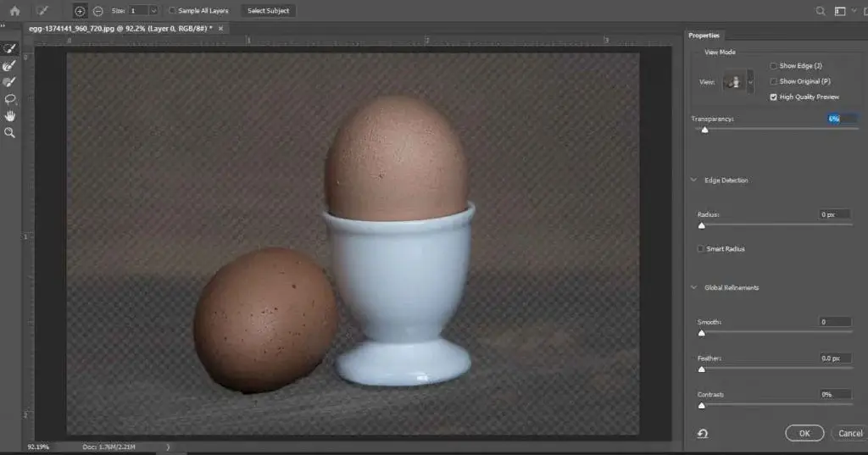
Task: Select the Refine Edge Brush tool
Action: (x=10, y=65)
